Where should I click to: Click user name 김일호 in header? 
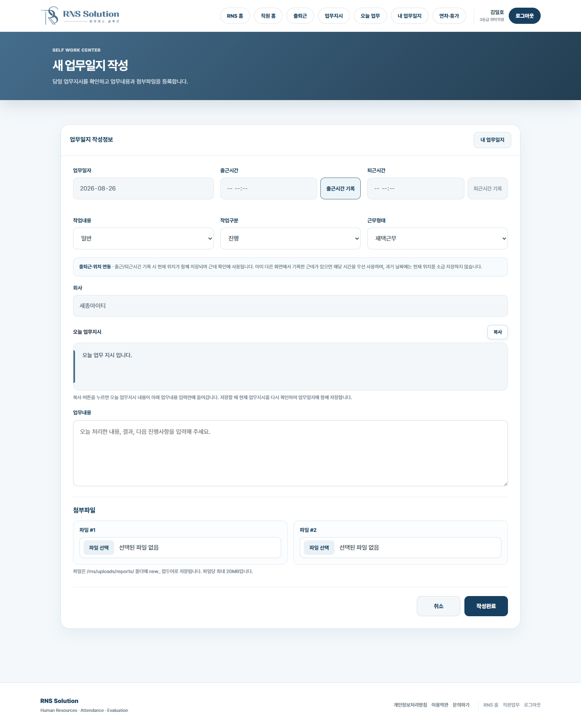click(497, 12)
